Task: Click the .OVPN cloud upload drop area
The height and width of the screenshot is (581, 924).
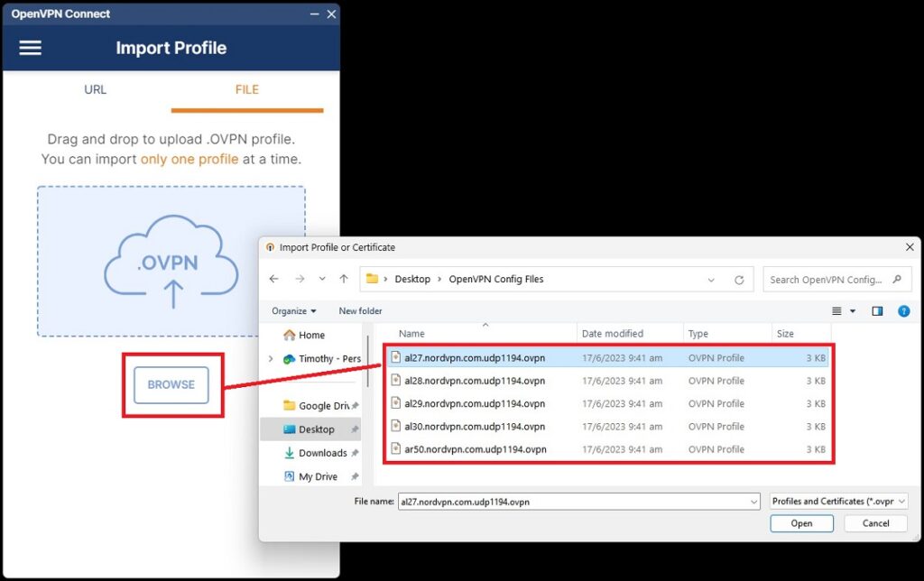Action: click(x=171, y=261)
